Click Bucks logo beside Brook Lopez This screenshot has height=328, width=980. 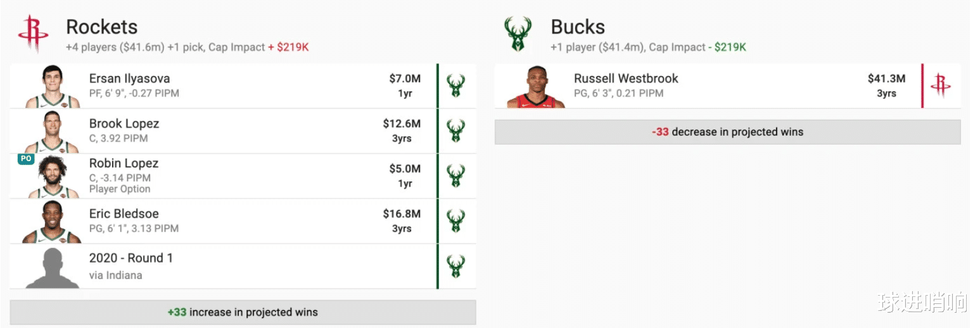[455, 131]
